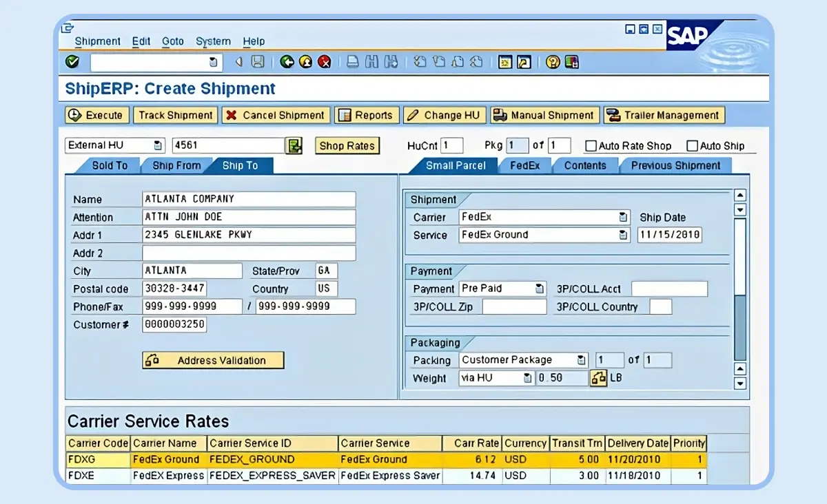Viewport: 827px width, 504px height.
Task: Click the Save diskette icon in toolbar
Action: click(x=258, y=62)
